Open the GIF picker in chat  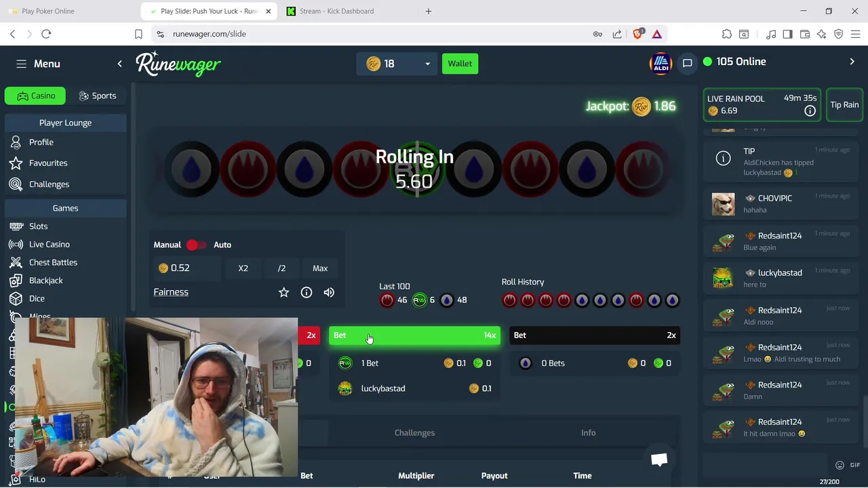[854, 465]
